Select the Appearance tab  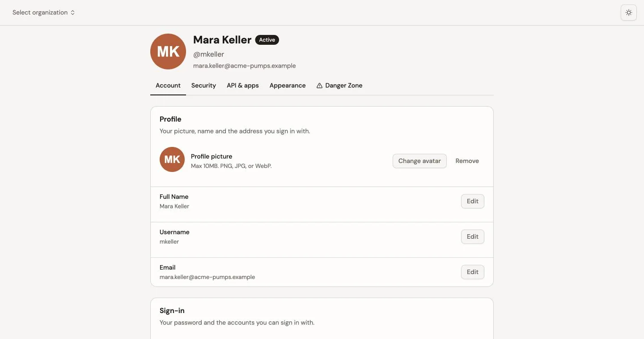[288, 86]
